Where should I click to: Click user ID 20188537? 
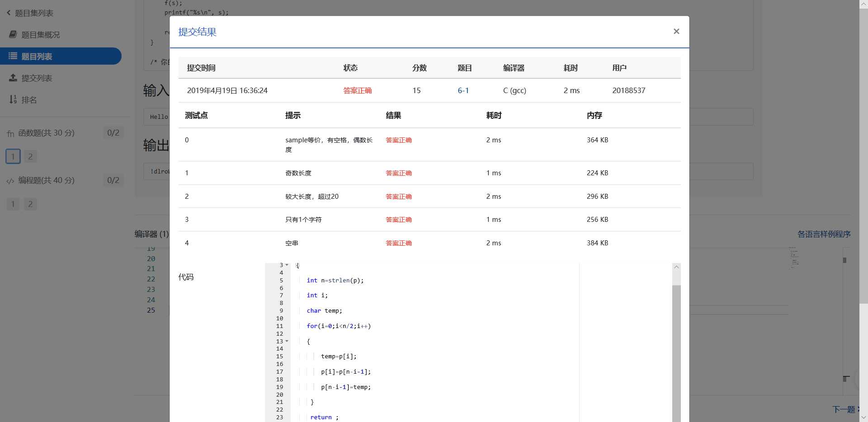[628, 90]
